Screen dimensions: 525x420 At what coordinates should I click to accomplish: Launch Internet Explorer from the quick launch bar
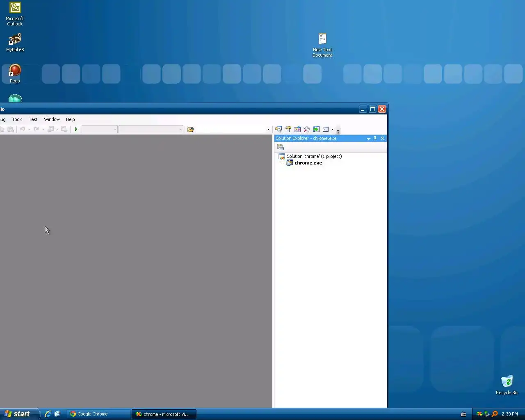point(48,414)
